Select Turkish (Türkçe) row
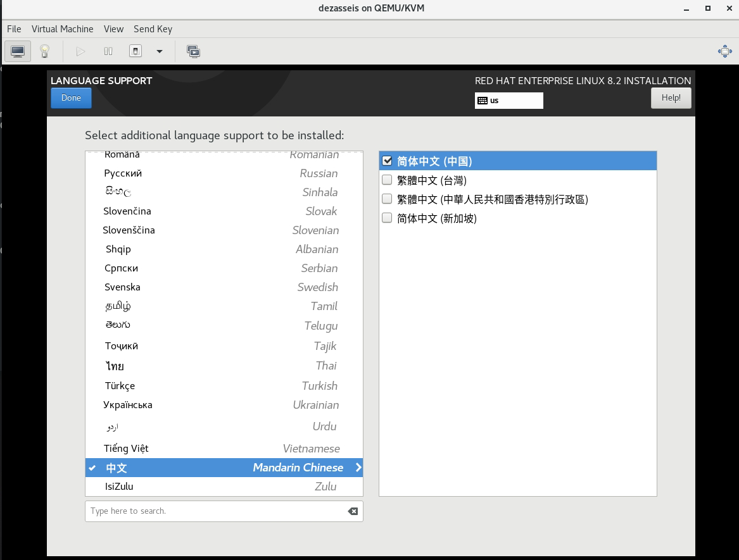The image size is (739, 560). point(224,386)
